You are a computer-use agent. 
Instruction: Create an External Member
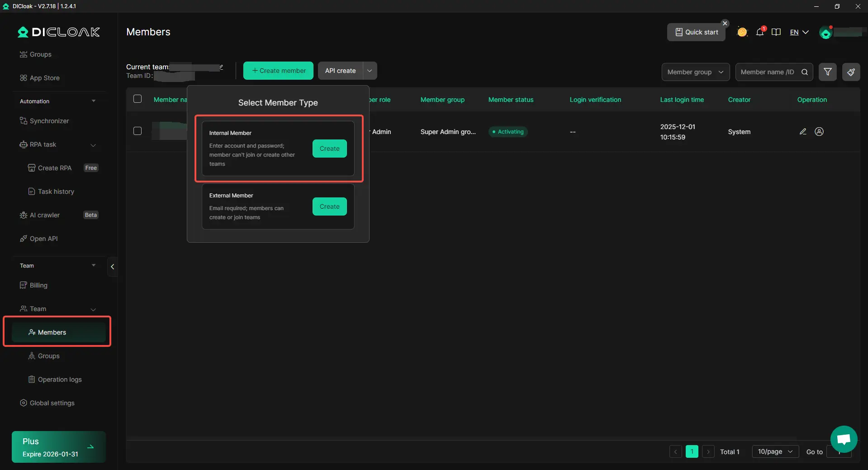tap(329, 206)
